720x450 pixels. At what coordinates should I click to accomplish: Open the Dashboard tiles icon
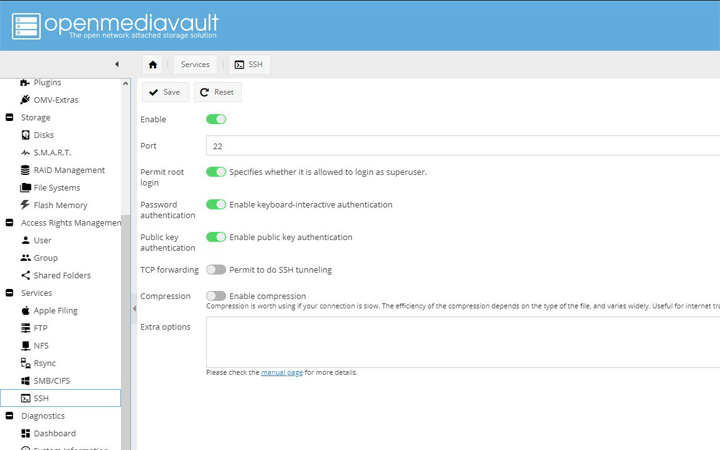tap(26, 433)
